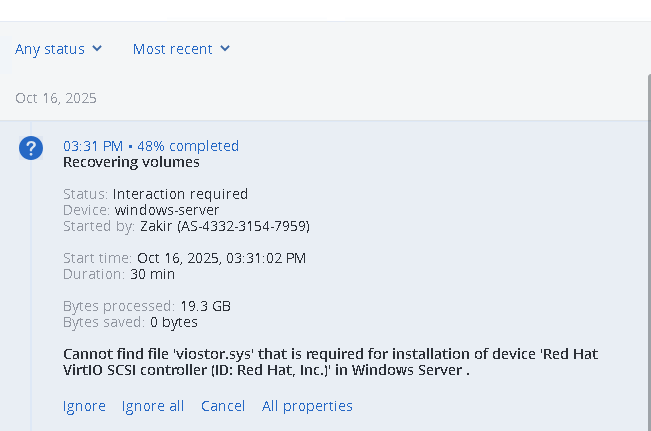
Task: Click the Interaction required status text
Action: (x=180, y=194)
